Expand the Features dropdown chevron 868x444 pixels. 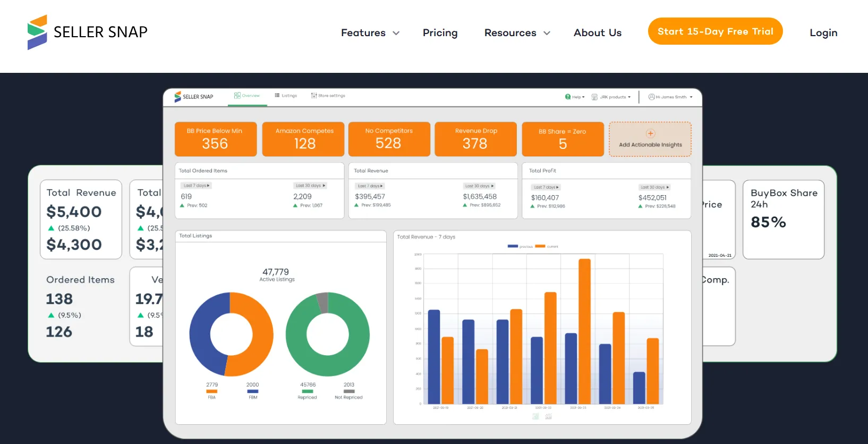[396, 33]
